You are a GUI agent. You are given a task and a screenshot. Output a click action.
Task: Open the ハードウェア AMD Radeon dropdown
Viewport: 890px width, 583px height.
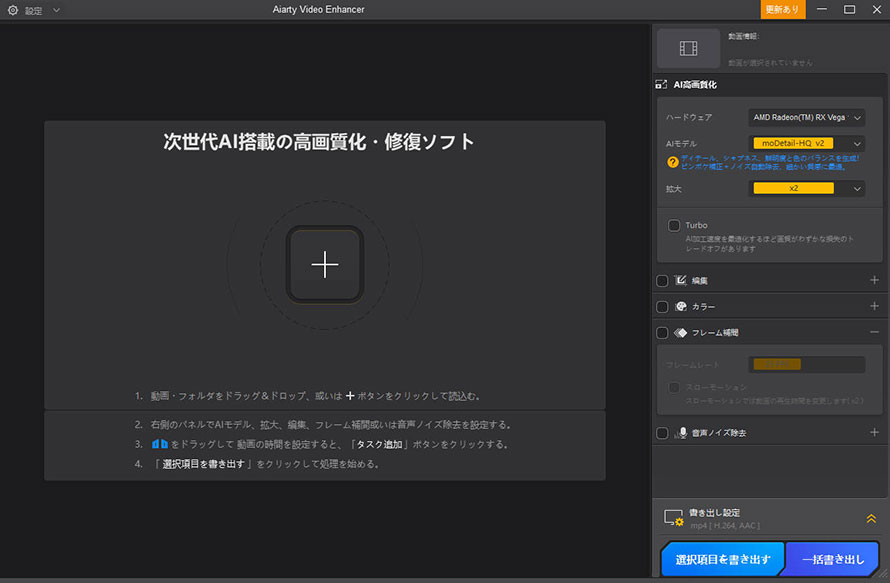(x=807, y=118)
